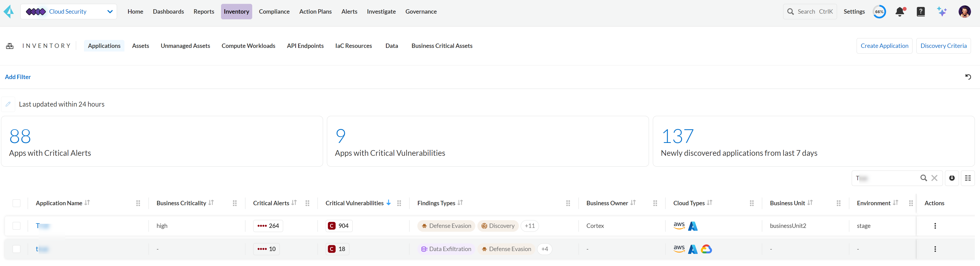Click the 66% progress ring
Image resolution: width=980 pixels, height=266 pixels.
click(x=879, y=12)
